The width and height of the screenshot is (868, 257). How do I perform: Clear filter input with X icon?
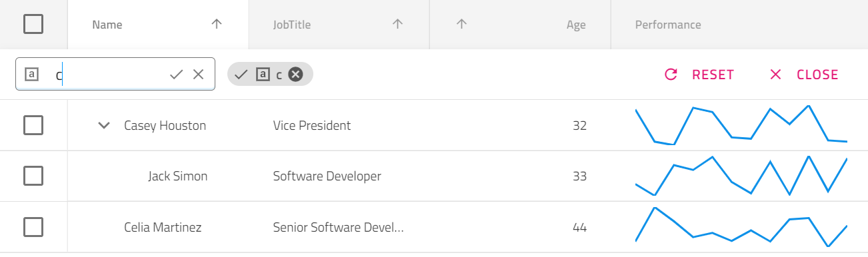[198, 75]
